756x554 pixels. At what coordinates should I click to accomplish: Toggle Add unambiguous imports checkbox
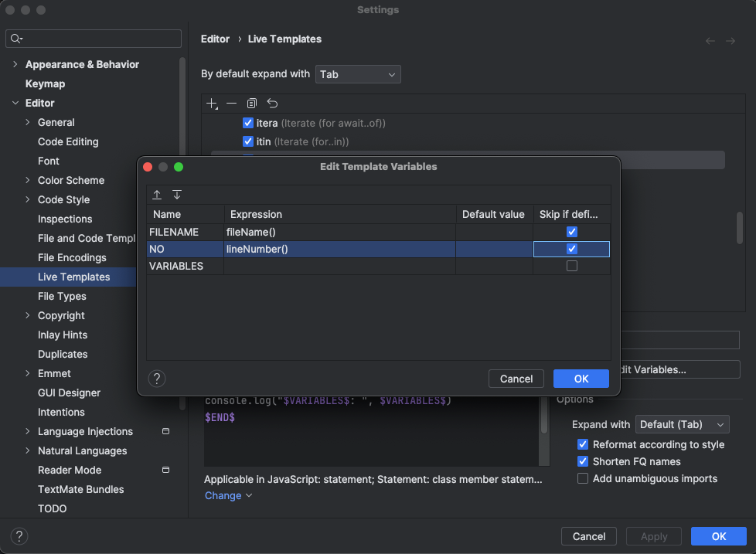point(584,478)
